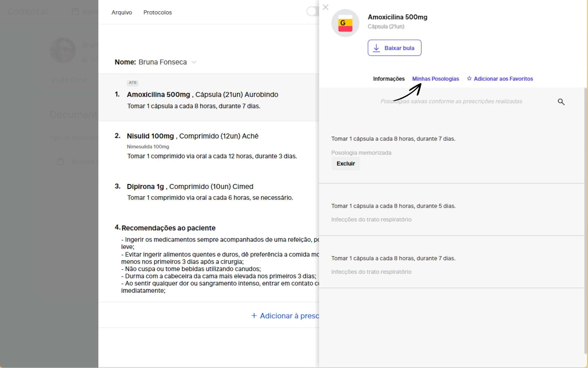Image resolution: width=588 pixels, height=368 pixels.
Task: Click the download icon on Baixar bula
Action: point(376,48)
